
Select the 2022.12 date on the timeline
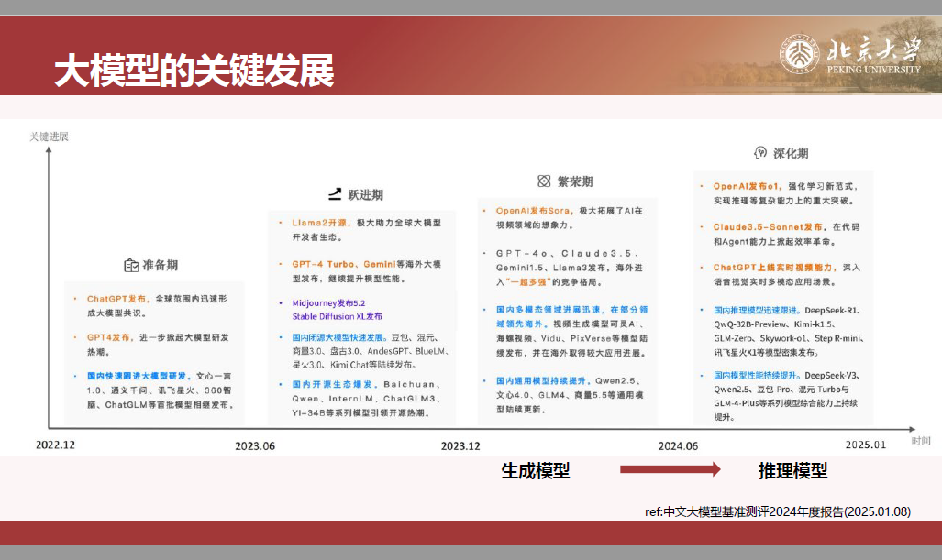55,445
